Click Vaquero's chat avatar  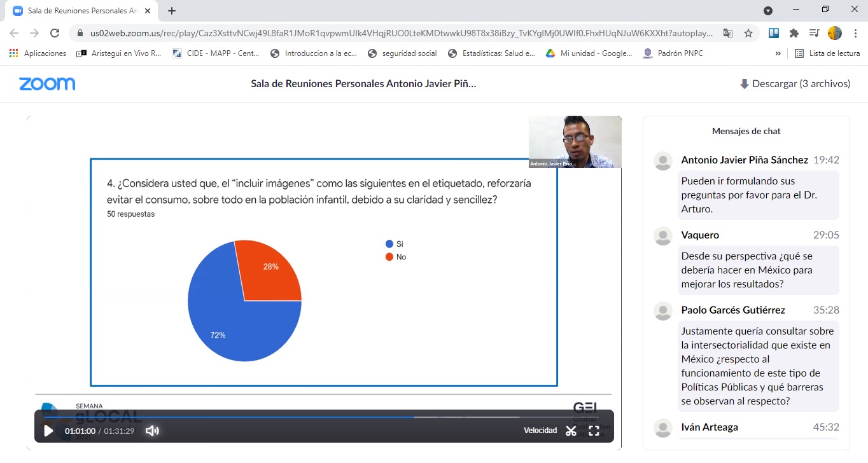click(x=663, y=236)
